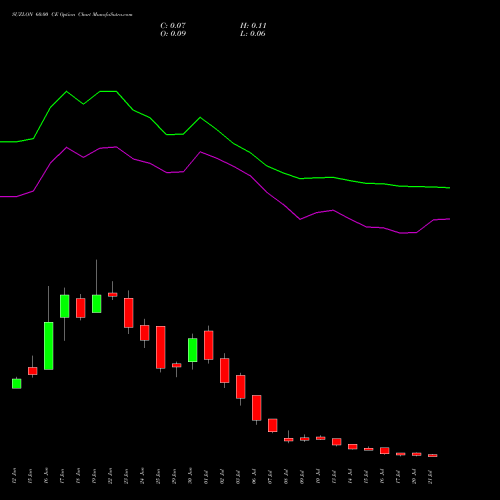The height and width of the screenshot is (500, 500).
Task: Click the first green candlestick at chart start
Action: 17,384
